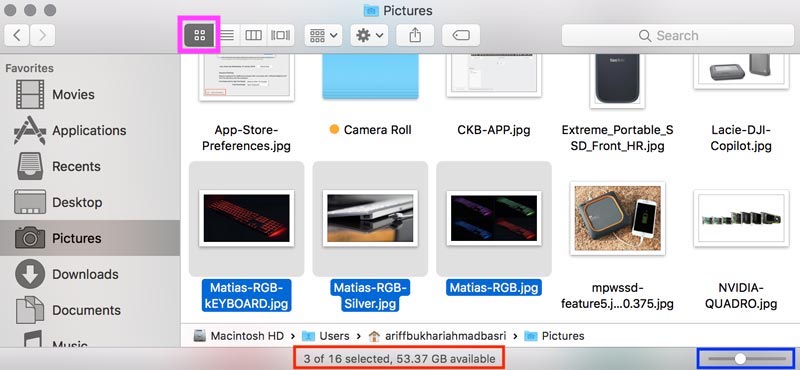Select the Matias-RGB-kEYBOARD.jpg thumbnail
Viewport: 800px width, 370px height.
pyautogui.click(x=246, y=218)
